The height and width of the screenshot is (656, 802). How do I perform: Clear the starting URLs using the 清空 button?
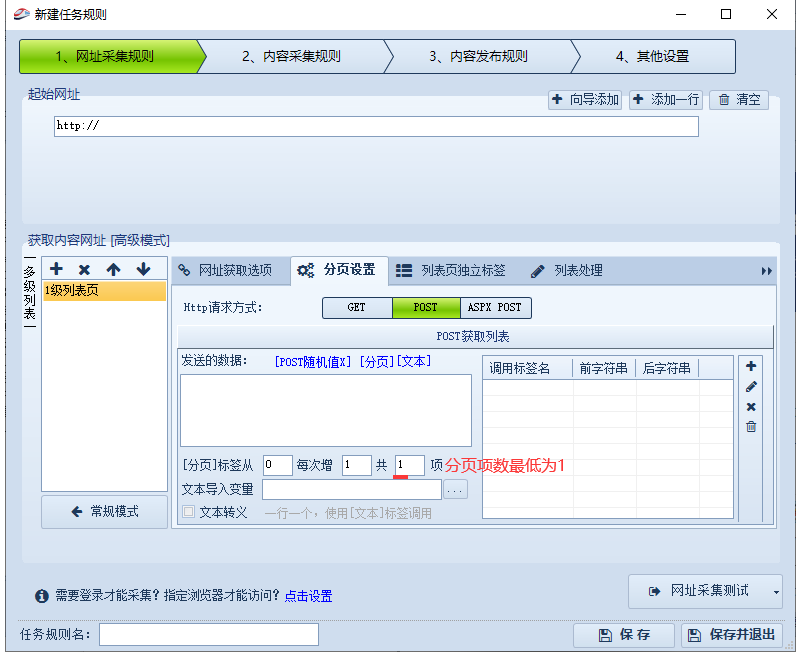click(x=738, y=100)
